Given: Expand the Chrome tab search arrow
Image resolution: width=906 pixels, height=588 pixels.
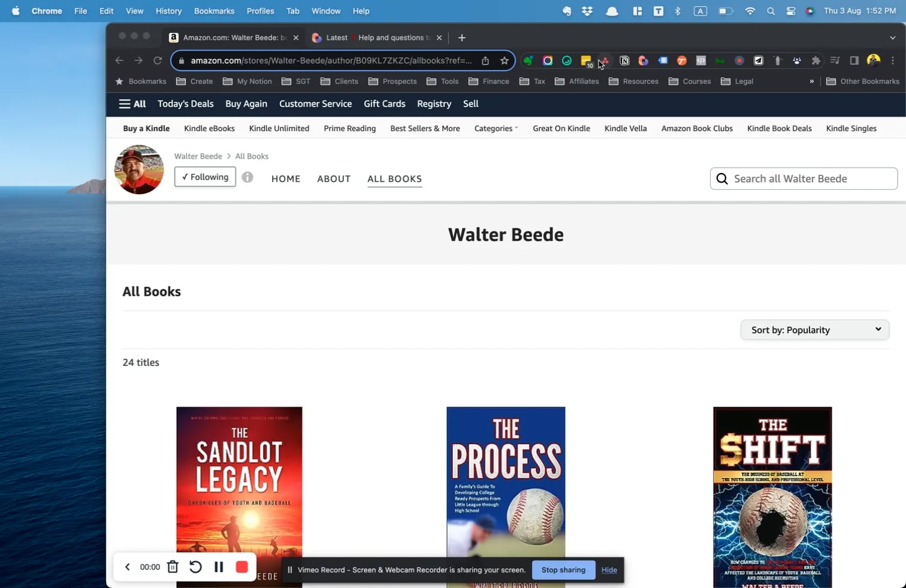Looking at the screenshot, I should click(x=893, y=38).
